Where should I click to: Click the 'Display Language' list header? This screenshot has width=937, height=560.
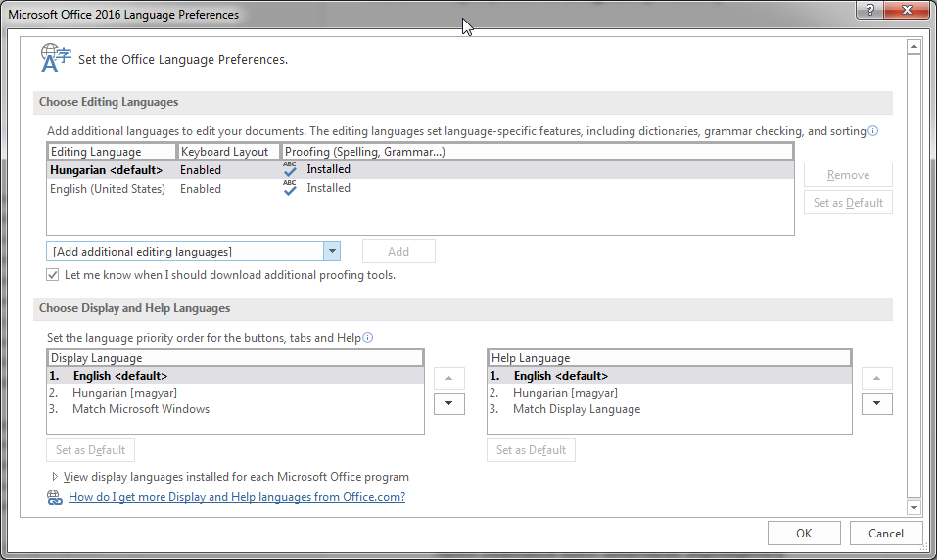(x=235, y=358)
